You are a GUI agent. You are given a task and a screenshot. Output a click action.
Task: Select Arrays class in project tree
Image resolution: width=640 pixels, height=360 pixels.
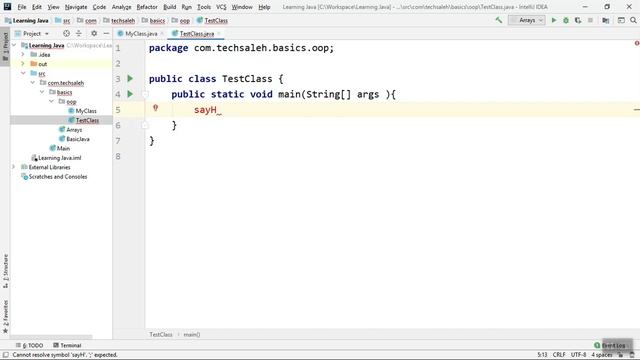(74, 130)
